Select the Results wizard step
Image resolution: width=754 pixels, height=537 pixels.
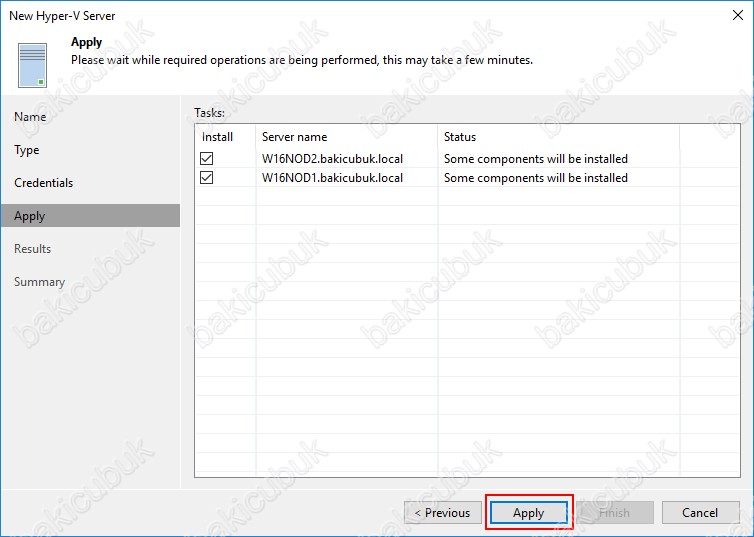coord(32,249)
